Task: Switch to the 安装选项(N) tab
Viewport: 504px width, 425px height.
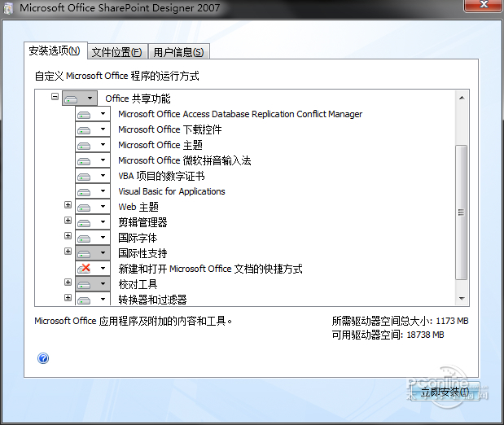Action: pos(55,50)
